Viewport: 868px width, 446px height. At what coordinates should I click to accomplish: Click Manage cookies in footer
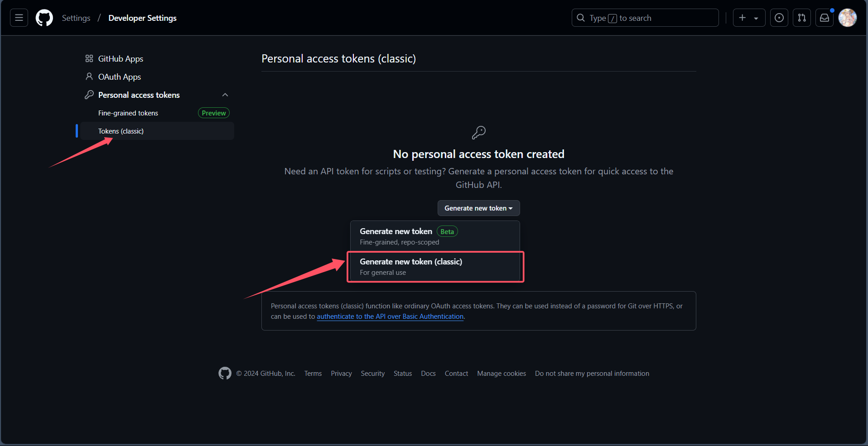(502, 374)
